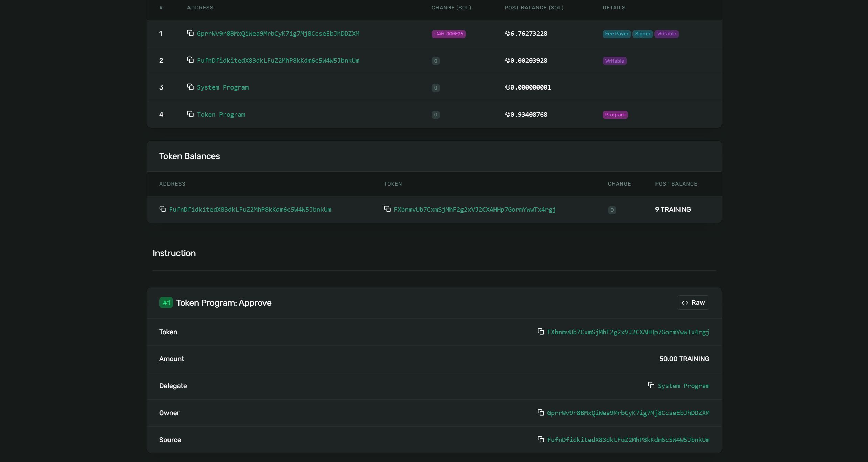
Task: Click the Program badge on Token Program row
Action: click(615, 114)
